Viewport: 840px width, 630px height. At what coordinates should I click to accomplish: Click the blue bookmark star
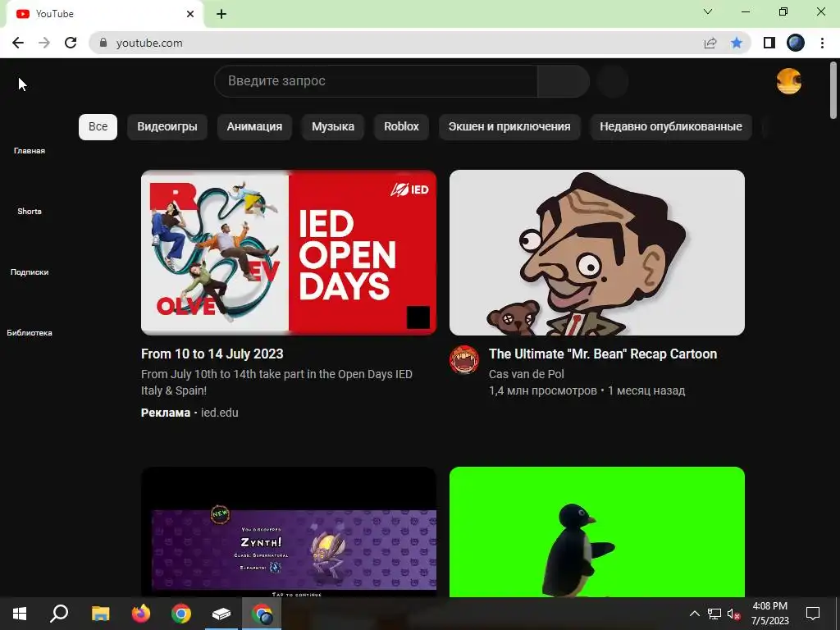(x=737, y=43)
